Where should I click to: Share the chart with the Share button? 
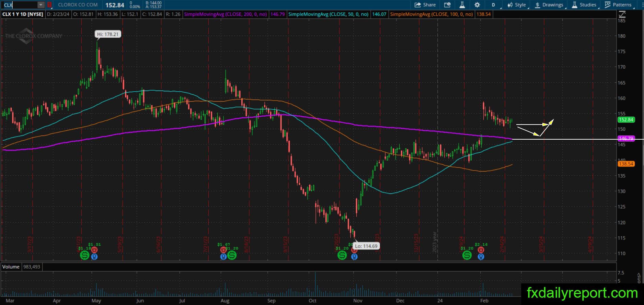point(425,5)
